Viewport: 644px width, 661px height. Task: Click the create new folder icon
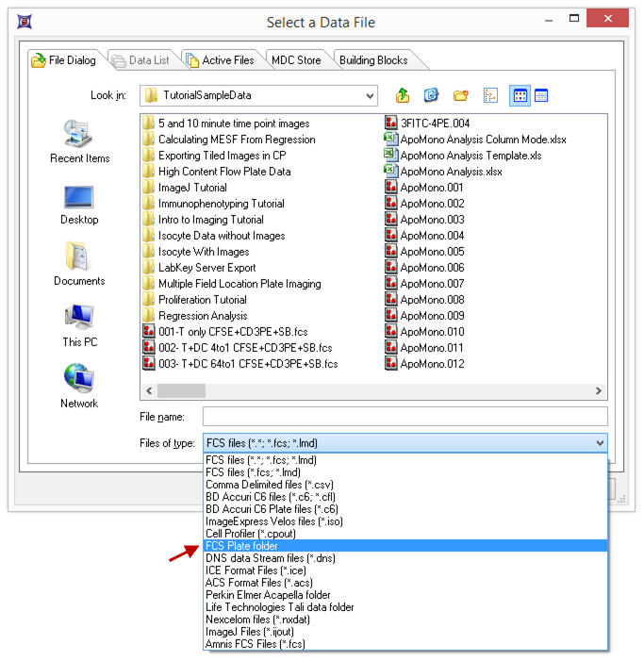(x=460, y=95)
